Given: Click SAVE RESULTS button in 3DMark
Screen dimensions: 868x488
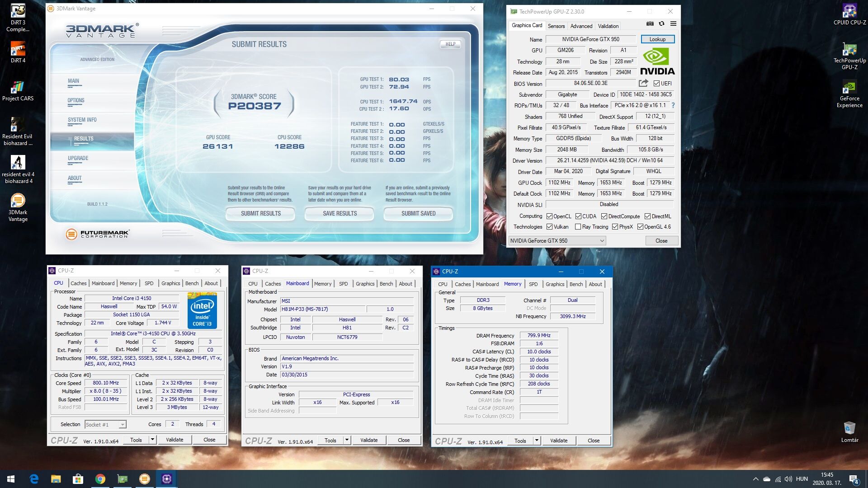Looking at the screenshot, I should (340, 214).
